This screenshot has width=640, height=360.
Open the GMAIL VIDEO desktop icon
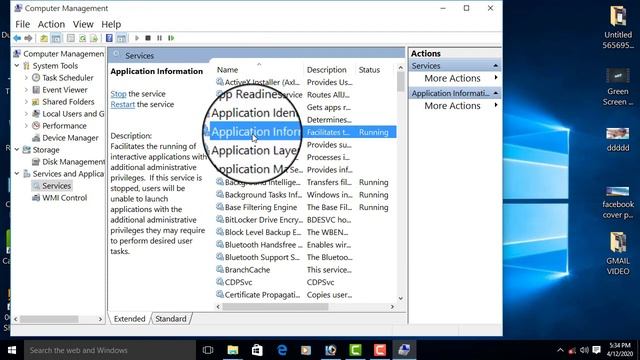point(618,253)
